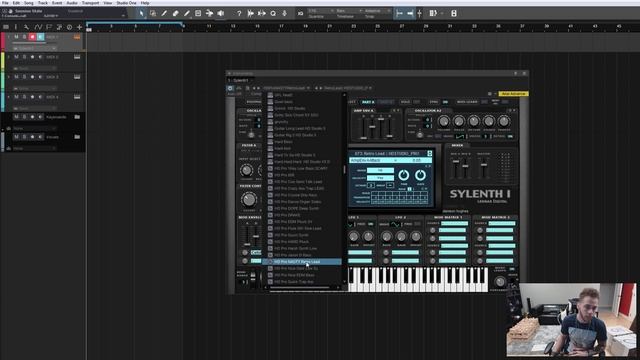Viewport: 640px width, 360px height.
Task: Click the wrench track options icon
Action: pos(27,27)
